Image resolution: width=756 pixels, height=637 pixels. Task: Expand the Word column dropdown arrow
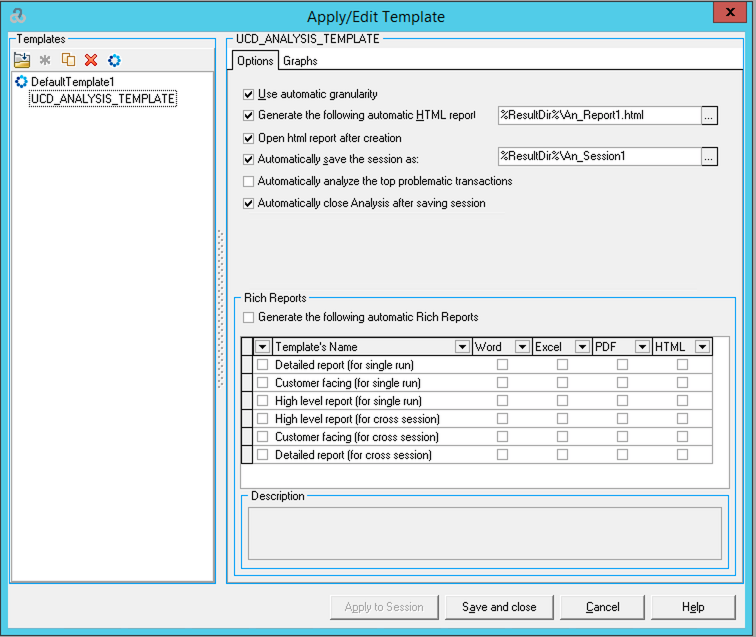pos(522,347)
